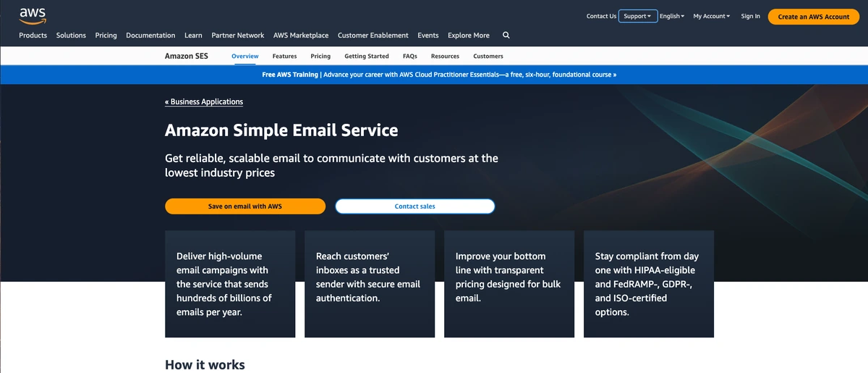Open the Explore More menu
This screenshot has height=373, width=868.
click(469, 35)
